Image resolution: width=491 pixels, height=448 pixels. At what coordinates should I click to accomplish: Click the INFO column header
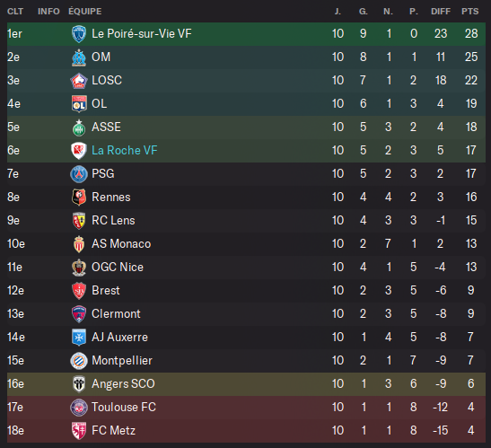click(48, 12)
